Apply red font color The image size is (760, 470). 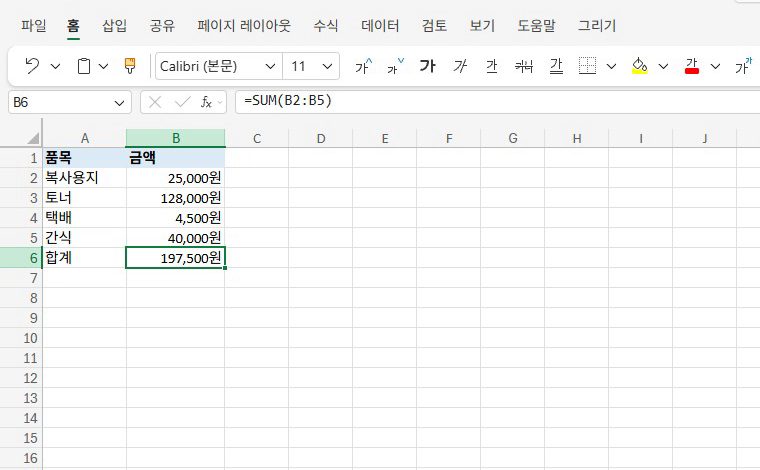pos(692,66)
